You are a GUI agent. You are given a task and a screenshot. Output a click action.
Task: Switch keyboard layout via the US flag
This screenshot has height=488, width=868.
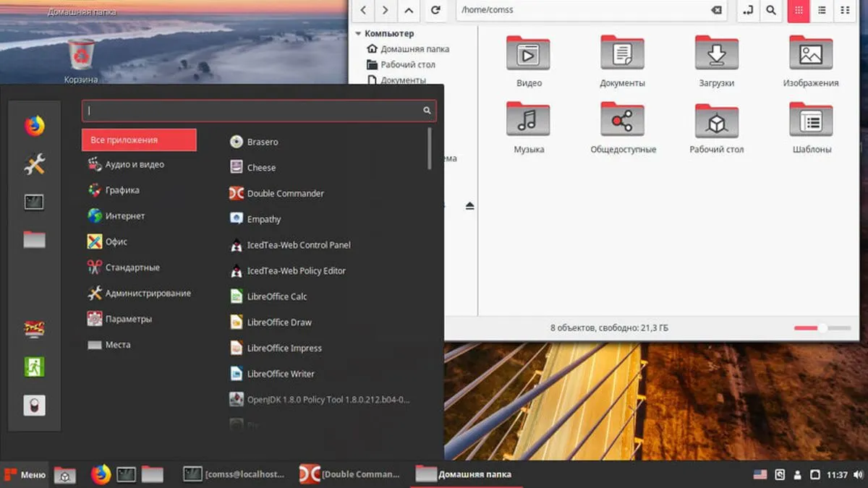pyautogui.click(x=758, y=474)
